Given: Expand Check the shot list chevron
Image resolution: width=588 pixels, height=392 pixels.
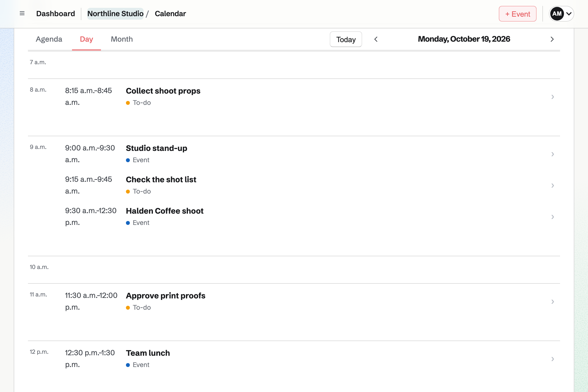Looking at the screenshot, I should (x=552, y=185).
